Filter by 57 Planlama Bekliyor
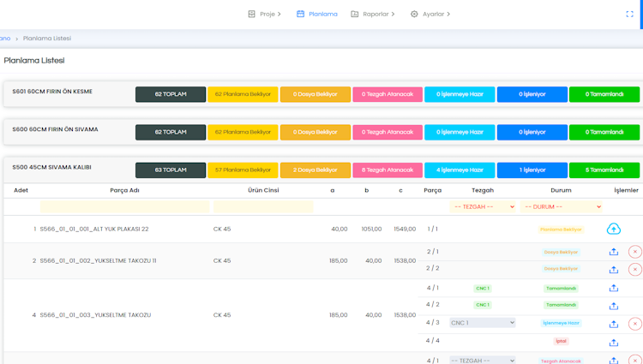The height and width of the screenshot is (364, 643). click(243, 170)
